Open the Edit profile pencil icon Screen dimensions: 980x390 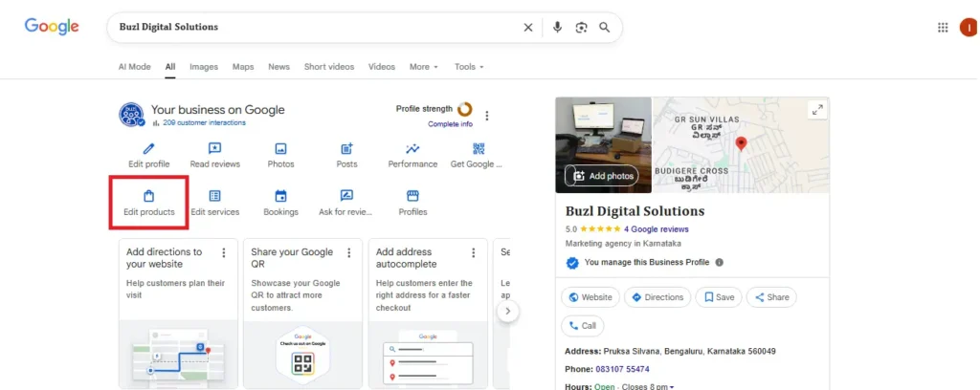(148, 148)
